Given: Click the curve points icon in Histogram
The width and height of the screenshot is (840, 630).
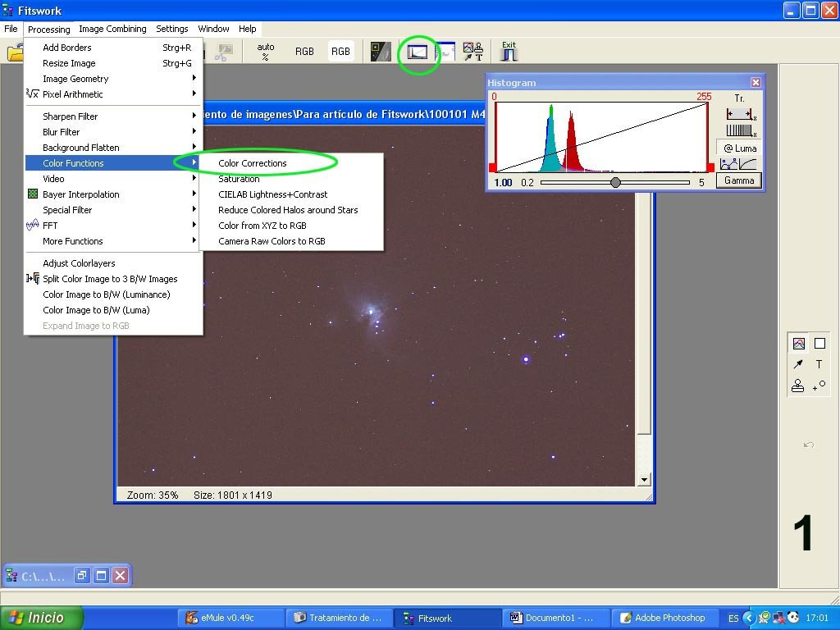Looking at the screenshot, I should 728,163.
